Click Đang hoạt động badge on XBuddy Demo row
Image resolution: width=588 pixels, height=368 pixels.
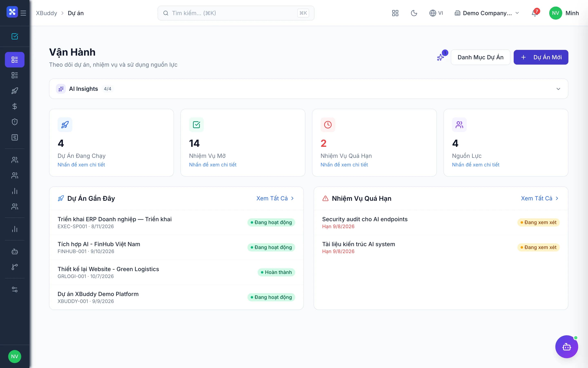[x=271, y=297]
